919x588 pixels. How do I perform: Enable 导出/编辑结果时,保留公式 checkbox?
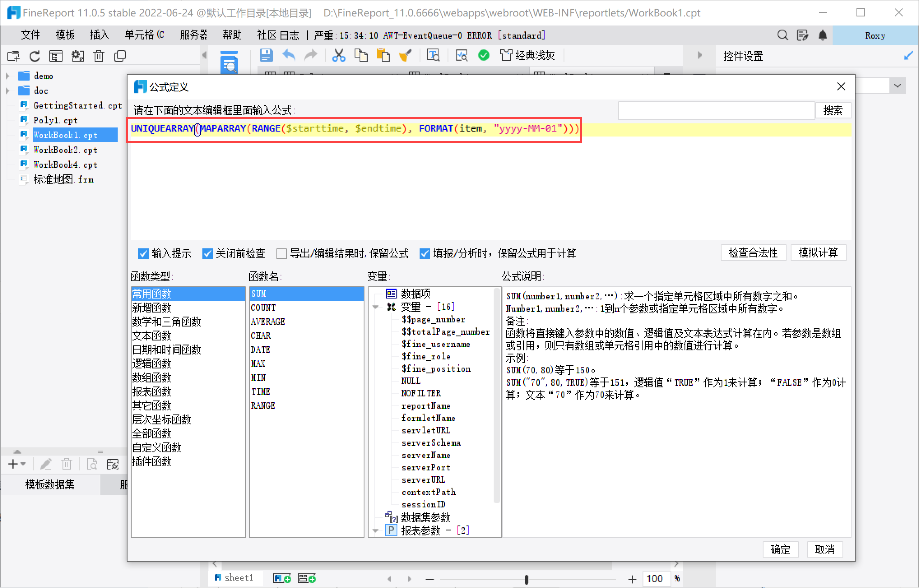[282, 254]
